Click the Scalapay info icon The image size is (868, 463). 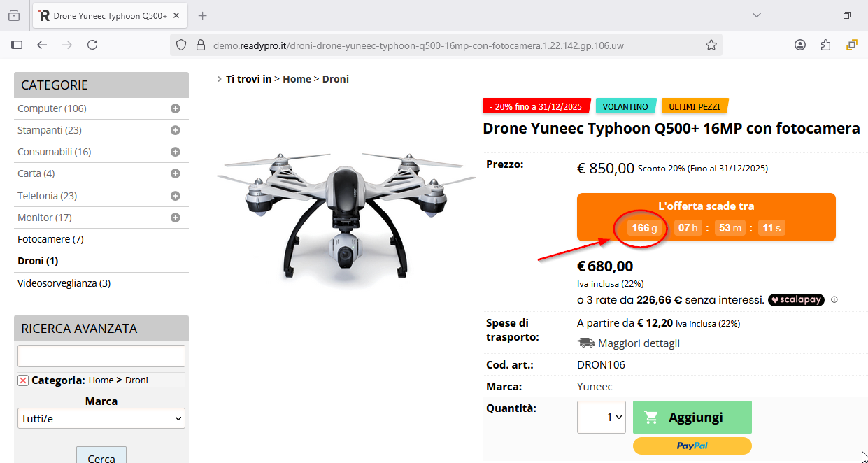[x=834, y=300]
